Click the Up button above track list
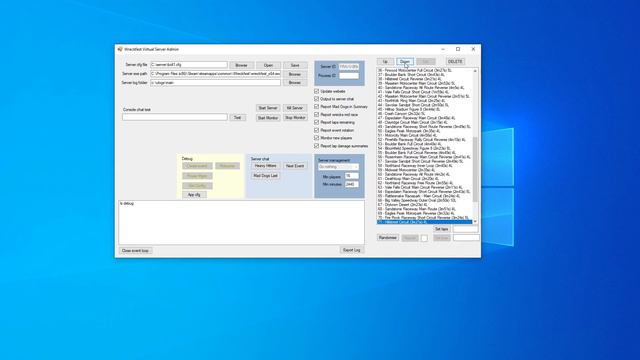This screenshot has width=640, height=360. [x=385, y=62]
